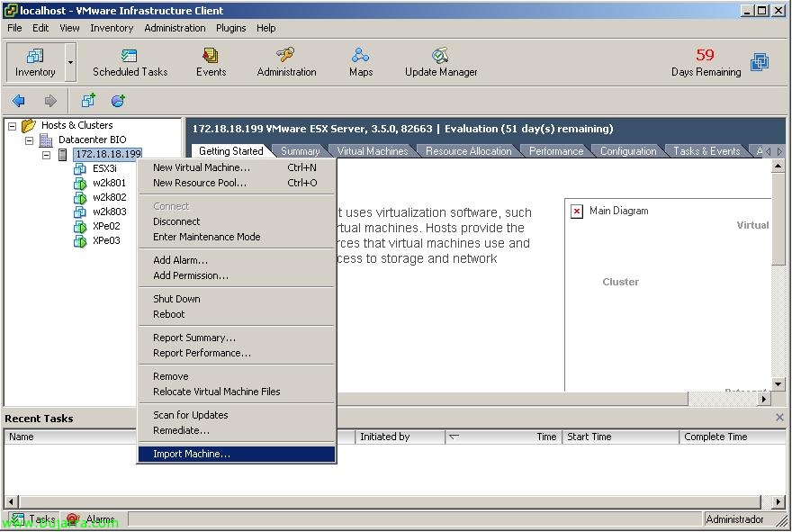Screen dimensions: 792x532
Task: Click the host server icon for 172.18.18.199
Action: (63, 154)
